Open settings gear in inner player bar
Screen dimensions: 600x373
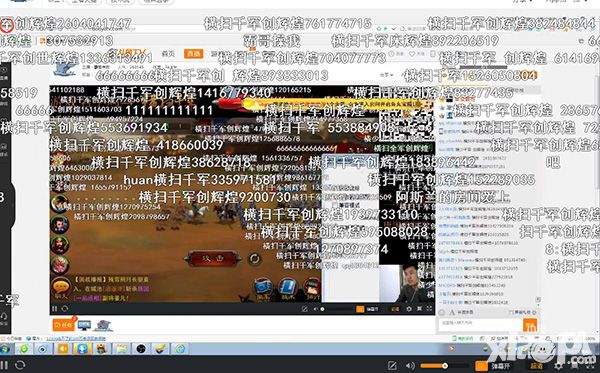[x=409, y=309]
